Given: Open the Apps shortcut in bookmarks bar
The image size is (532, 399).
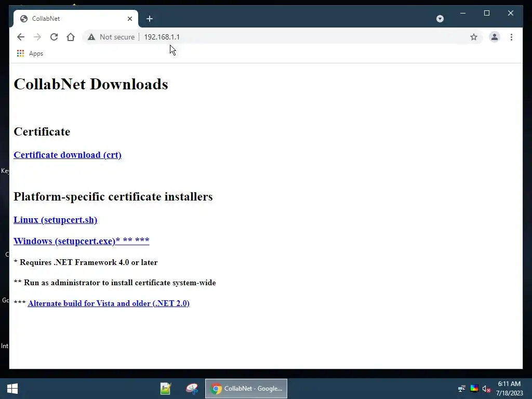Looking at the screenshot, I should 30,54.
